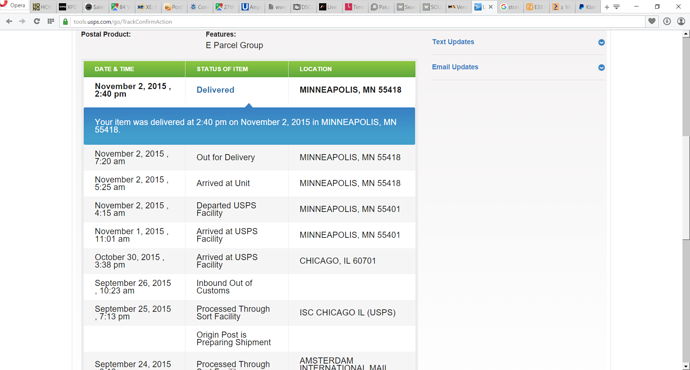The height and width of the screenshot is (370, 690).
Task: View the green padlock security info
Action: (x=65, y=21)
